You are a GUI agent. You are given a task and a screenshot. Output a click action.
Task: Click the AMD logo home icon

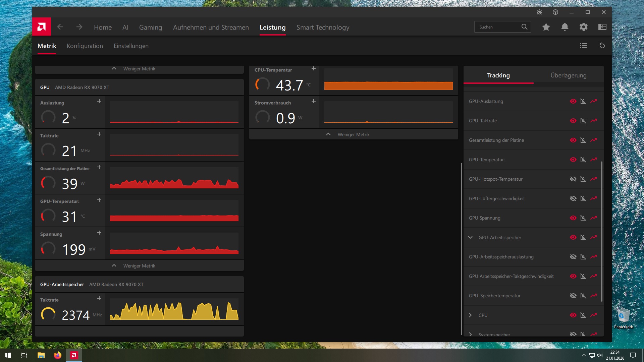point(42,27)
